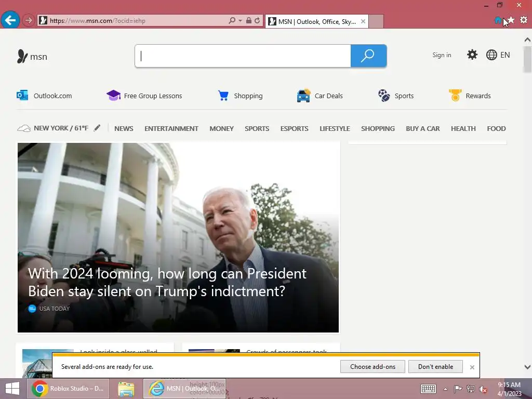
Task: Click the browser Forward arrow button
Action: [29, 21]
